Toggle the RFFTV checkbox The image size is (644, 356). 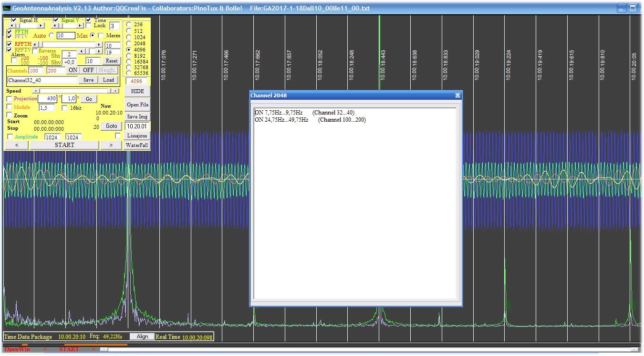pyautogui.click(x=10, y=50)
